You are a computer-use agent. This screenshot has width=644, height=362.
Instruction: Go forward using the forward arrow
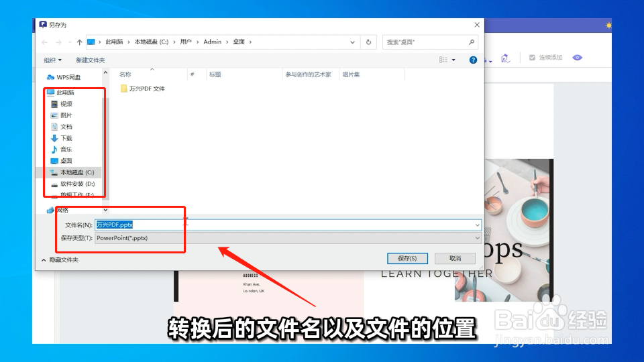[58, 42]
